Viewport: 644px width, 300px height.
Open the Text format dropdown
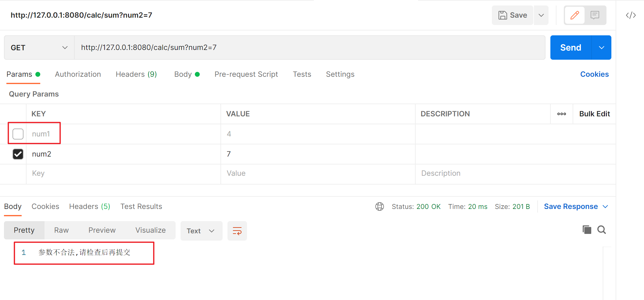tap(201, 231)
